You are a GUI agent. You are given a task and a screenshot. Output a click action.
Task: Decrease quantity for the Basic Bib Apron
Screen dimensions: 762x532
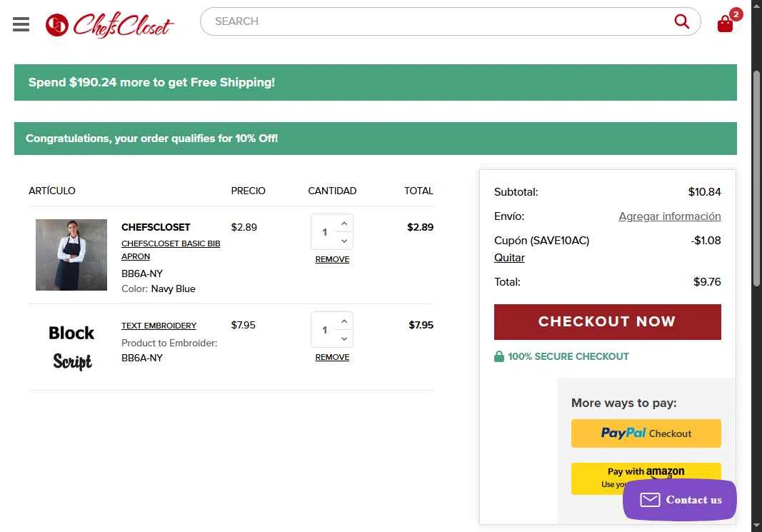344,241
